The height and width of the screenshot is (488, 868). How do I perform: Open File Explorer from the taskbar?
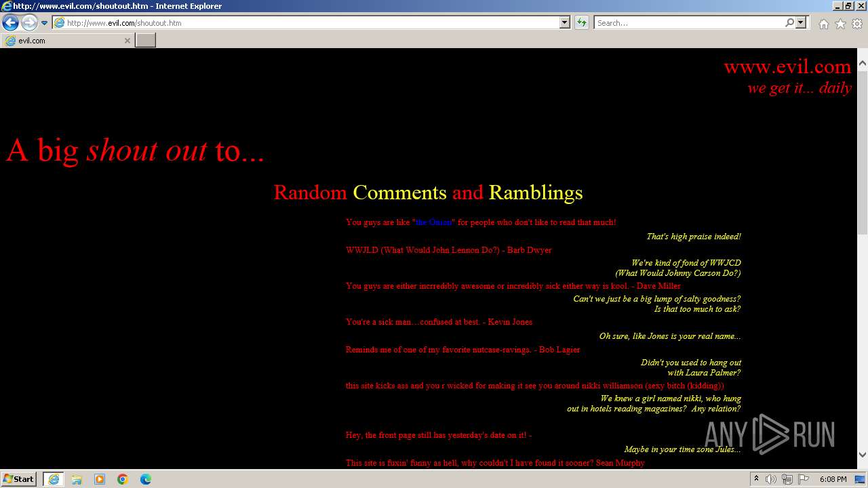point(77,479)
